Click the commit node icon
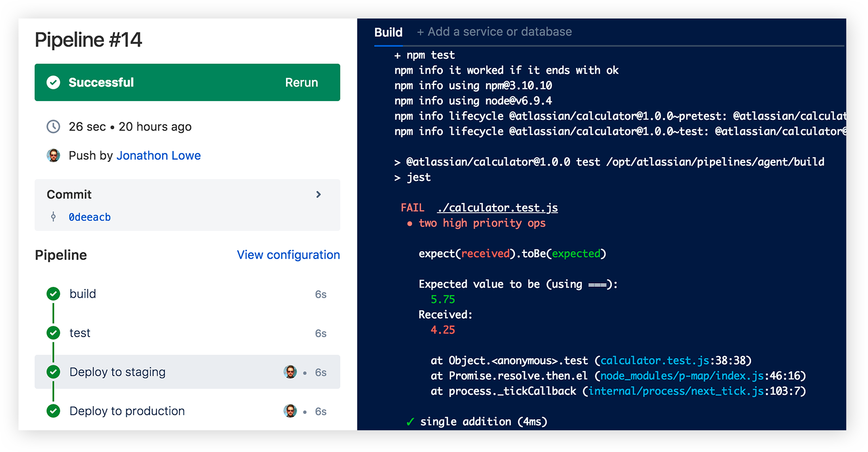 [x=53, y=217]
